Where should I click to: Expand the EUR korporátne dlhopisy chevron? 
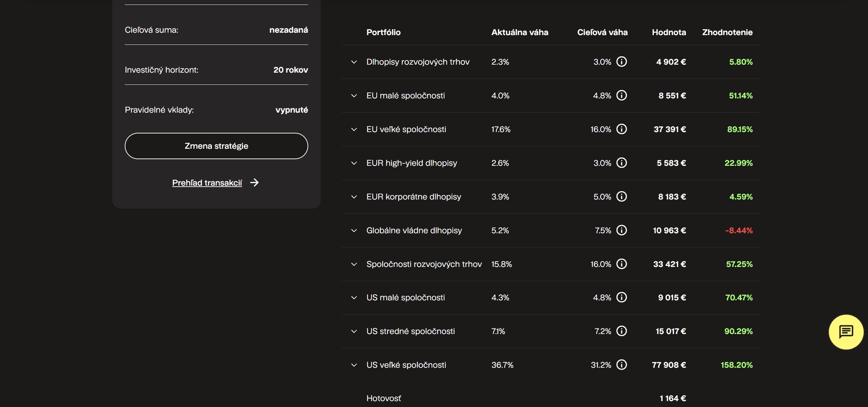coord(354,197)
